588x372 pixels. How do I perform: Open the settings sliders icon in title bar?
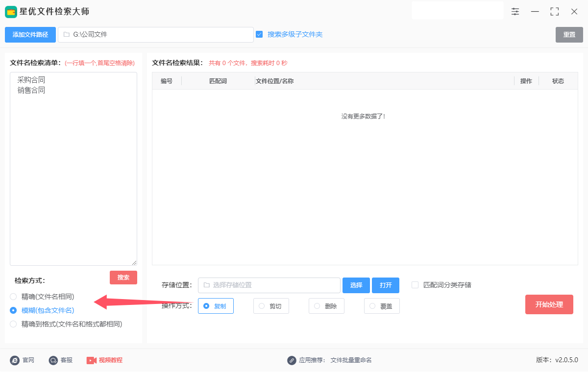(x=515, y=11)
